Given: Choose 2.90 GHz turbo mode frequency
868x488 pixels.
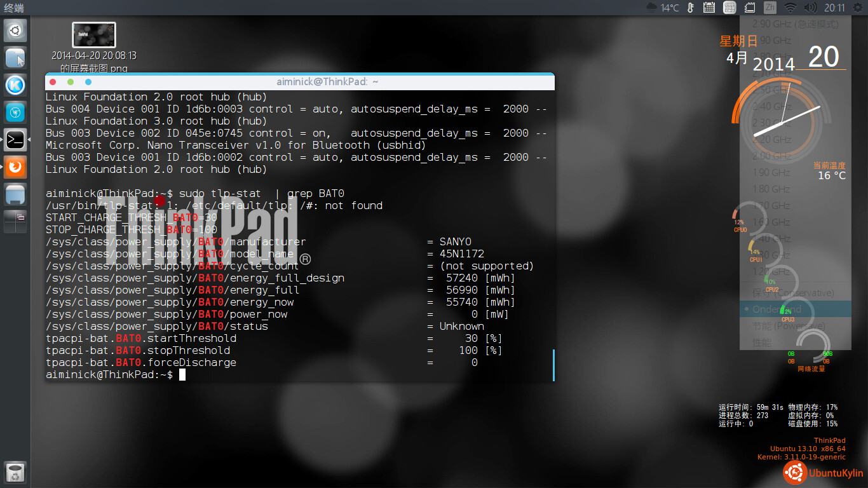Looking at the screenshot, I should coord(794,24).
